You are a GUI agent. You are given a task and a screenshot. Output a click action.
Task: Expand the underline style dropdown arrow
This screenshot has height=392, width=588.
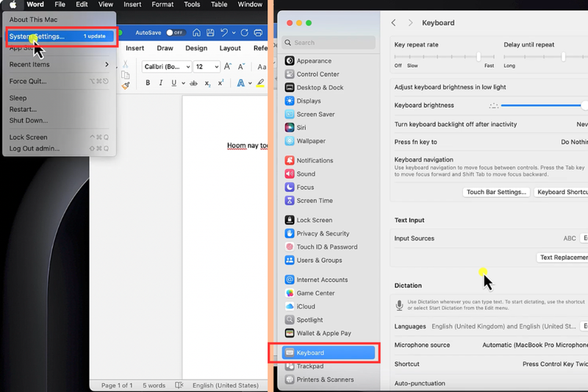pyautogui.click(x=183, y=83)
